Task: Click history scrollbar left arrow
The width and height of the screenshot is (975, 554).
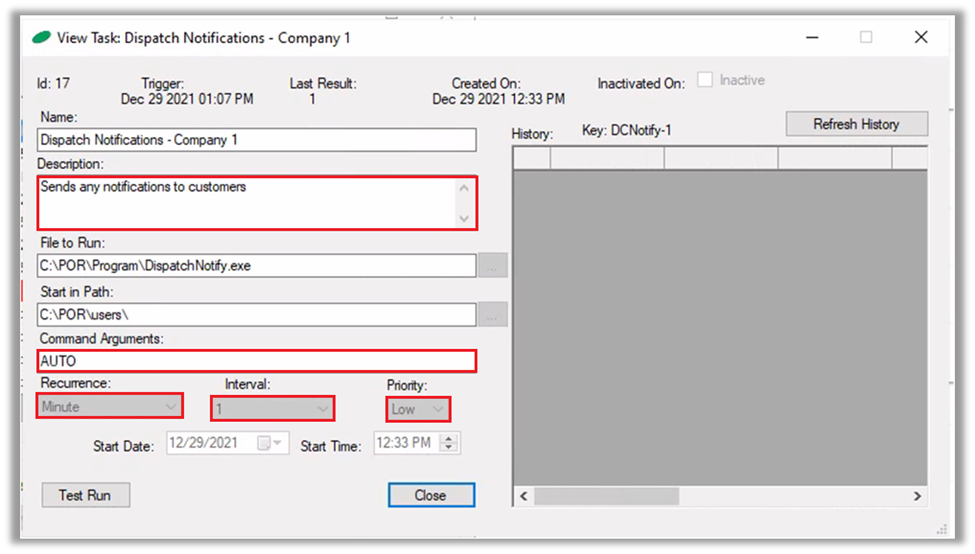Action: [x=523, y=496]
